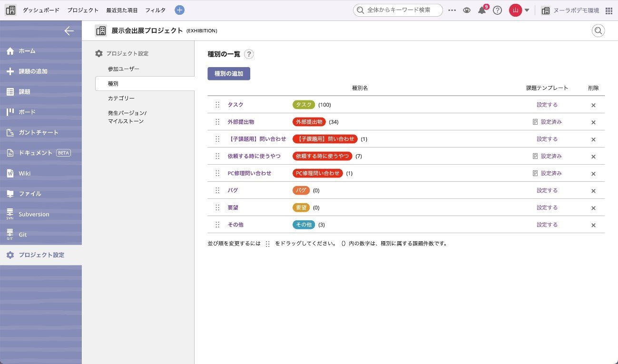The height and width of the screenshot is (364, 618).
Task: Click the drag handle for 要望 row
Action: [217, 207]
